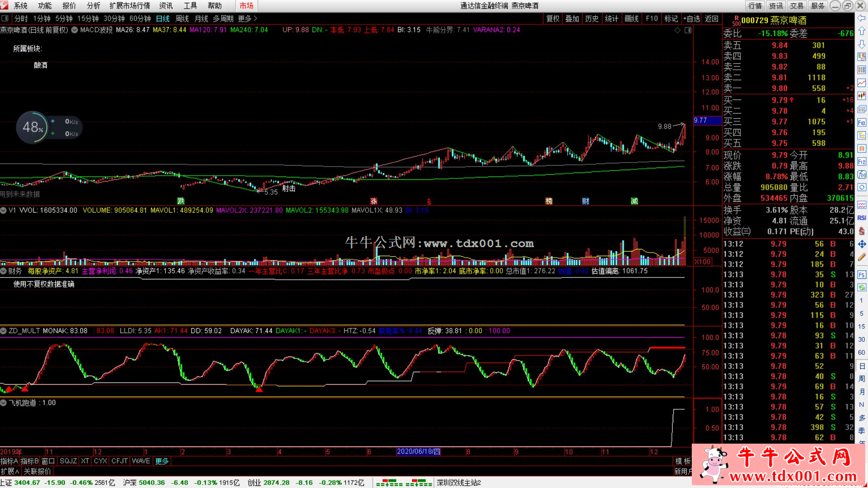Open the 系统 menu
This screenshot has height=488, width=868.
coord(21,6)
